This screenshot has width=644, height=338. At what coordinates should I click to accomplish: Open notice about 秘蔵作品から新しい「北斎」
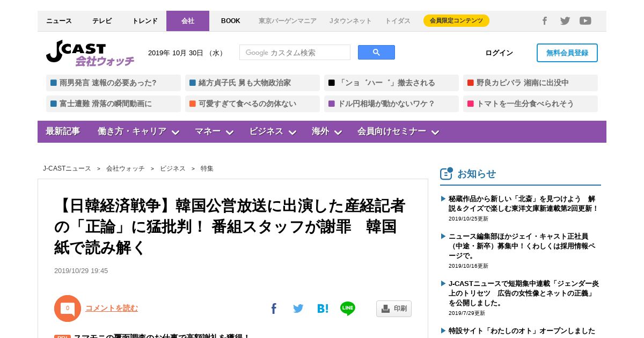point(523,204)
